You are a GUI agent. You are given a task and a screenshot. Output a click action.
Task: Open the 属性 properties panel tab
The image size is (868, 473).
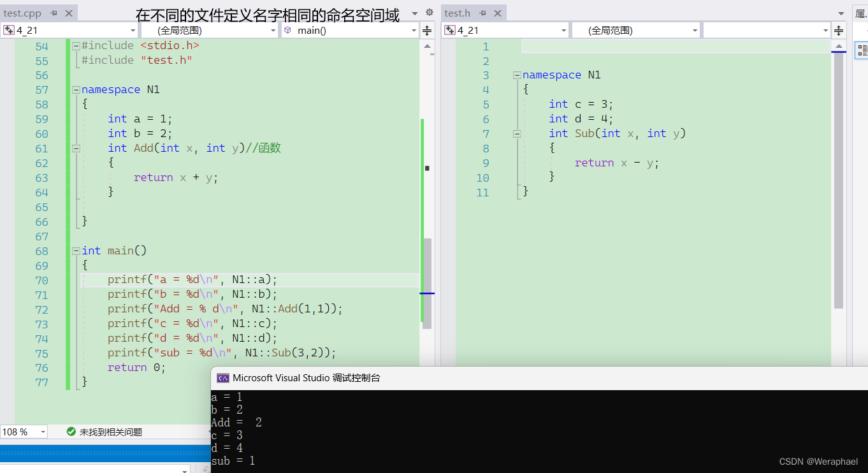860,13
